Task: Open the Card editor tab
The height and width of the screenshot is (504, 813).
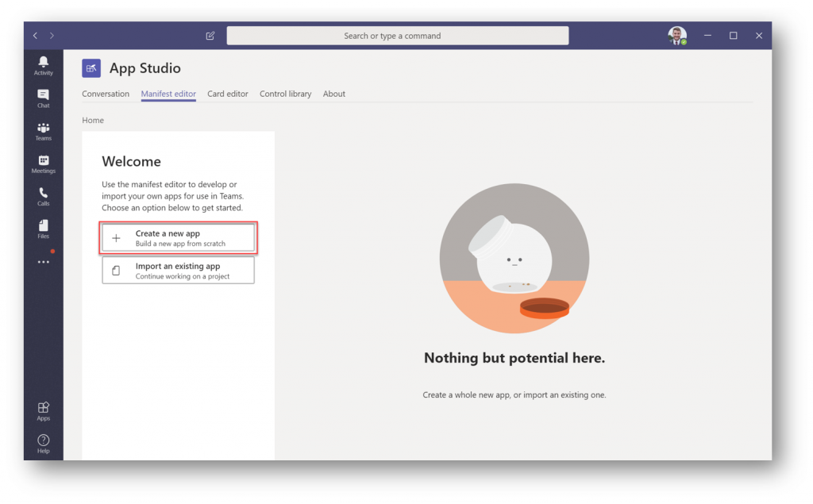Action: (x=228, y=94)
